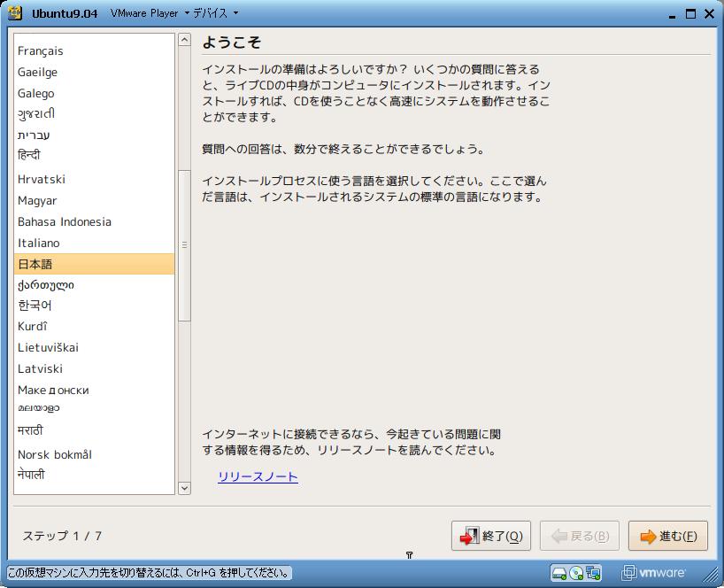
Task: Select മലയാളം in the language list
Action: 94,408
